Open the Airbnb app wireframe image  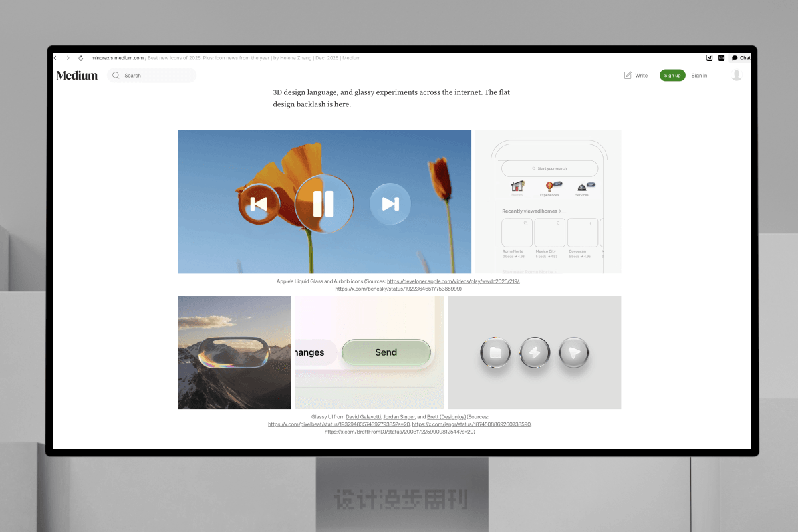point(548,201)
